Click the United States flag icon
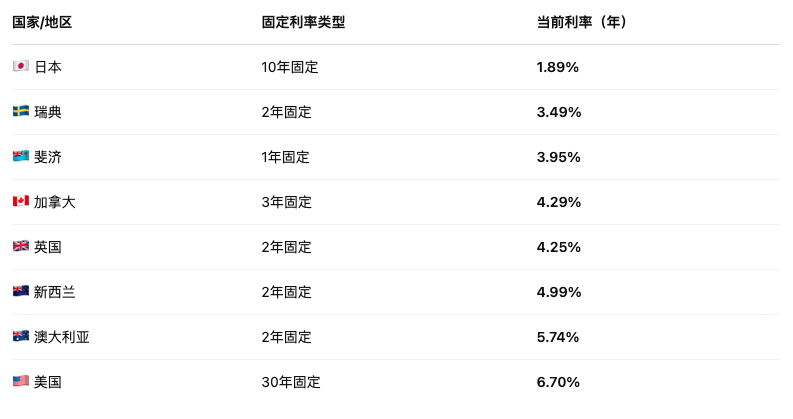The height and width of the screenshot is (419, 793). (21, 381)
